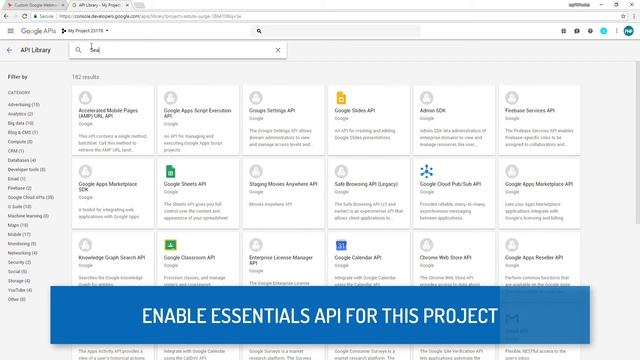Screen dimensions: 640x360
Task: Filter by Google Cloud APIs category
Action: click(31, 197)
